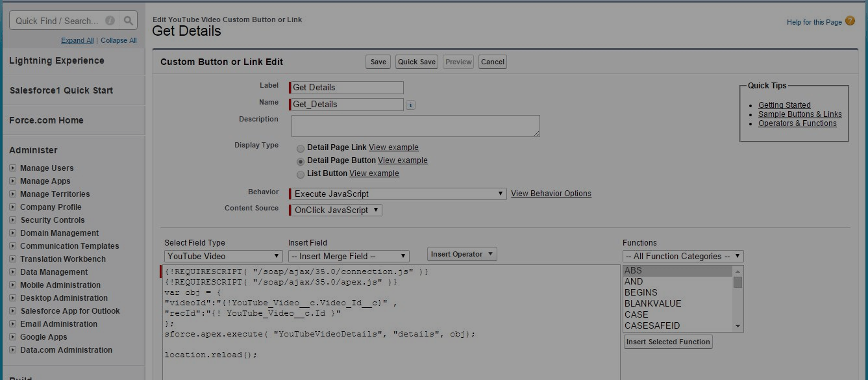Open the Manage Users setup link
The width and height of the screenshot is (868, 380).
pyautogui.click(x=47, y=168)
